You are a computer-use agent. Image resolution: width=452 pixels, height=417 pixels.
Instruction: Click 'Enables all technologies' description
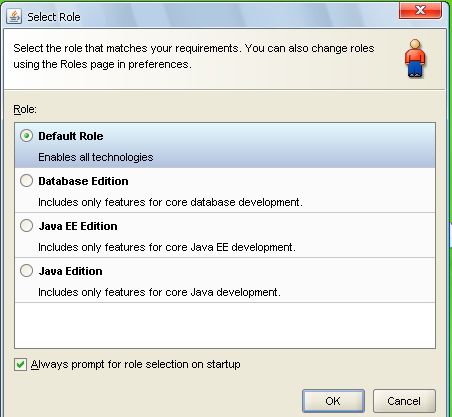96,157
